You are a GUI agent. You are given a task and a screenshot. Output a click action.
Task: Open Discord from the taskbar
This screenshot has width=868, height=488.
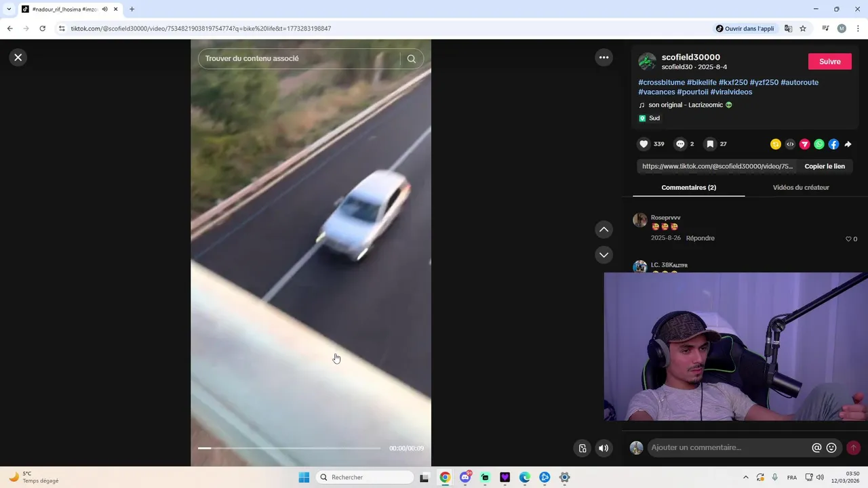pyautogui.click(x=465, y=477)
